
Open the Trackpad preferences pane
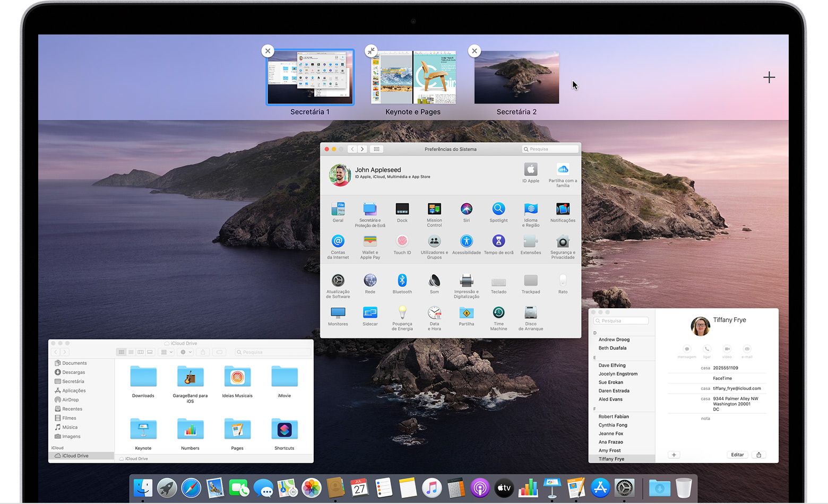pyautogui.click(x=531, y=284)
